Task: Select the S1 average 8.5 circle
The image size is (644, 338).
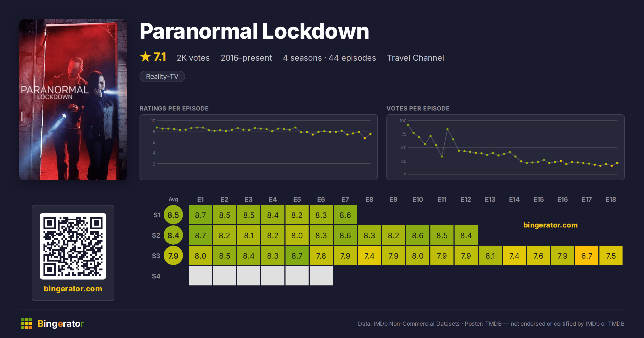Action: (173, 215)
